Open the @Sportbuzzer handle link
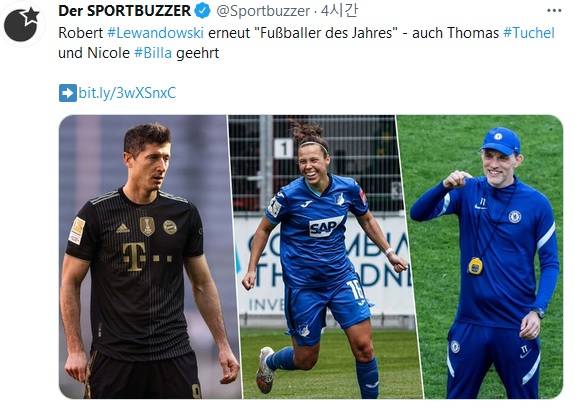 click(x=263, y=11)
